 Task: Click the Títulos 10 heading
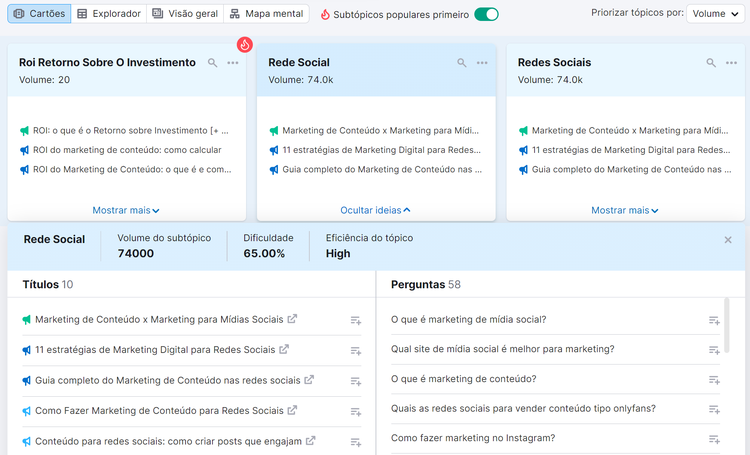click(48, 285)
